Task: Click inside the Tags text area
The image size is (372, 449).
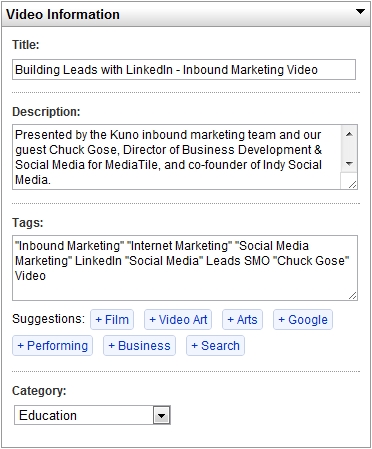Action: (185, 268)
